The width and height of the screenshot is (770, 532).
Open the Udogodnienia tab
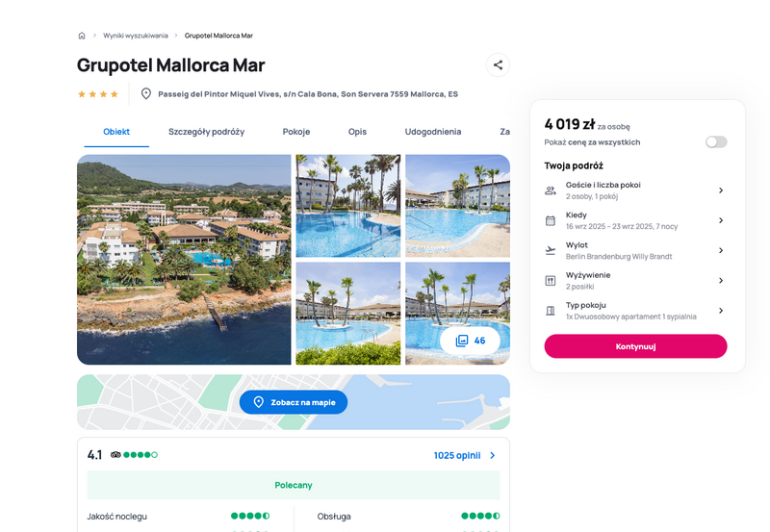pyautogui.click(x=432, y=132)
